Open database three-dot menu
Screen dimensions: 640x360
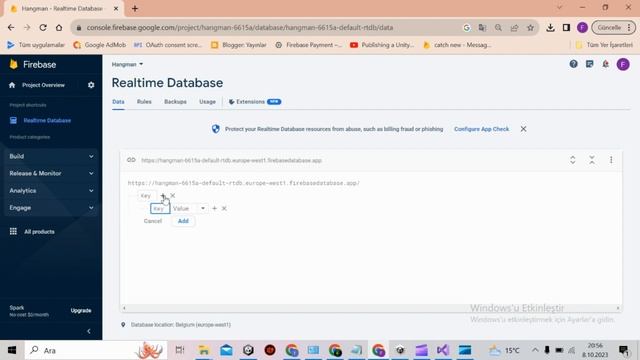pos(611,160)
